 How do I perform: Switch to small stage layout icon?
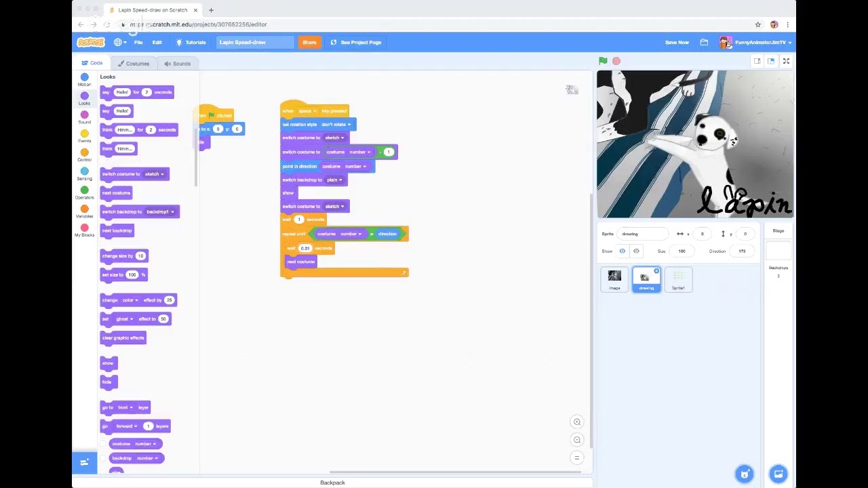(757, 61)
